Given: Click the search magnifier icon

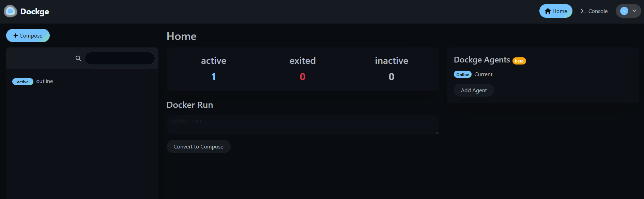Looking at the screenshot, I should (78, 58).
